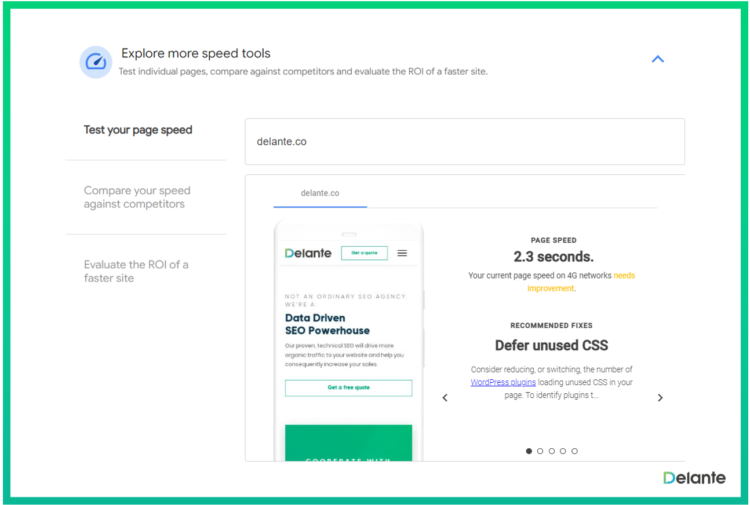
Task: Select the delante.co results tab
Action: point(320,193)
